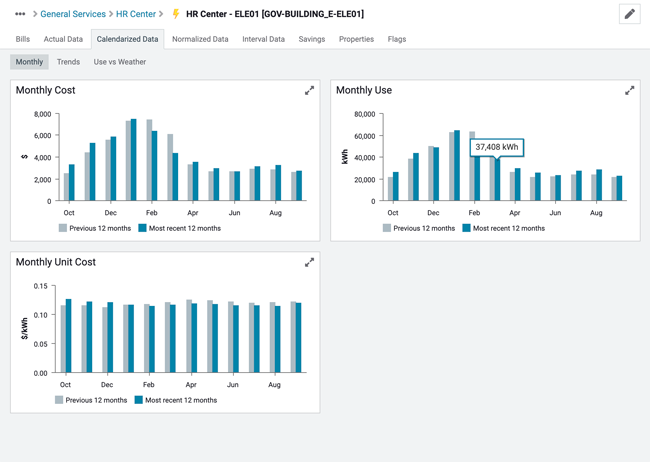Screen dimensions: 650x462
Task: Switch to the Trends view
Action: (68, 62)
